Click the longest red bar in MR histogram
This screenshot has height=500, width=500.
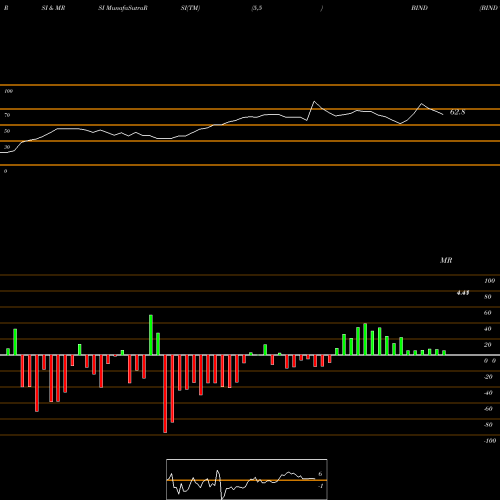tap(165, 394)
